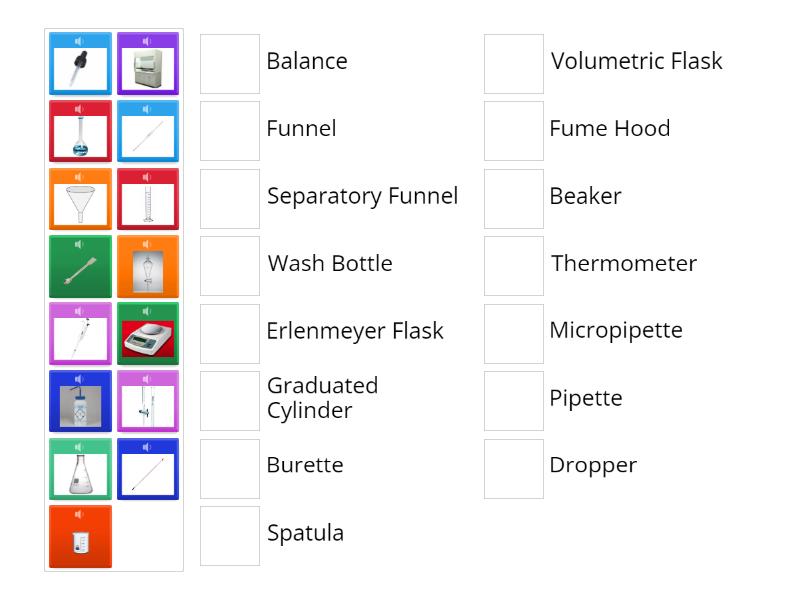
Task: Select the beaker image tile
Action: 80,534
